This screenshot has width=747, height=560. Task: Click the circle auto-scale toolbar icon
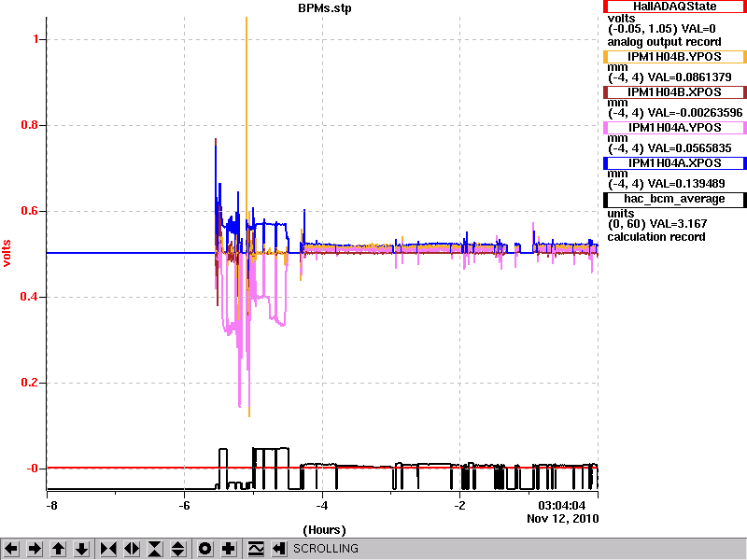tap(204, 549)
